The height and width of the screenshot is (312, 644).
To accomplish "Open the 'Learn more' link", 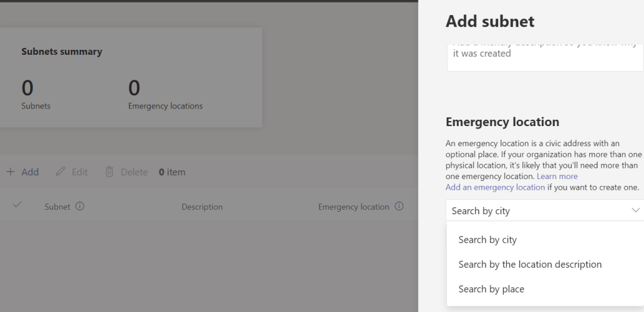I will click(x=557, y=176).
